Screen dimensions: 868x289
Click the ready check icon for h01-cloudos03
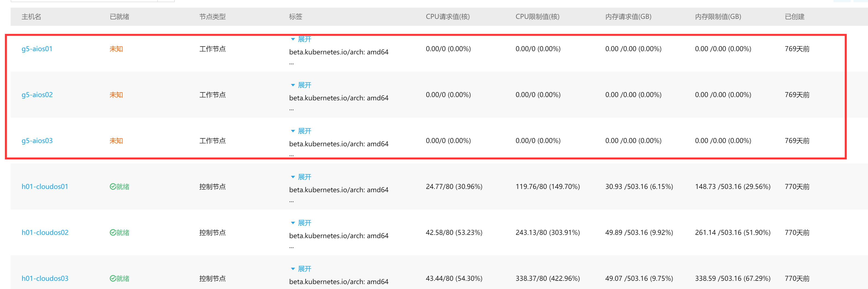pos(113,278)
